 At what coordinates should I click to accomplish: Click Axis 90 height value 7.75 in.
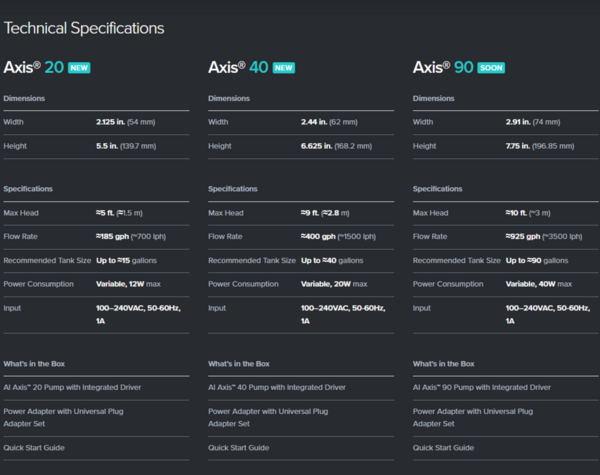(540, 146)
